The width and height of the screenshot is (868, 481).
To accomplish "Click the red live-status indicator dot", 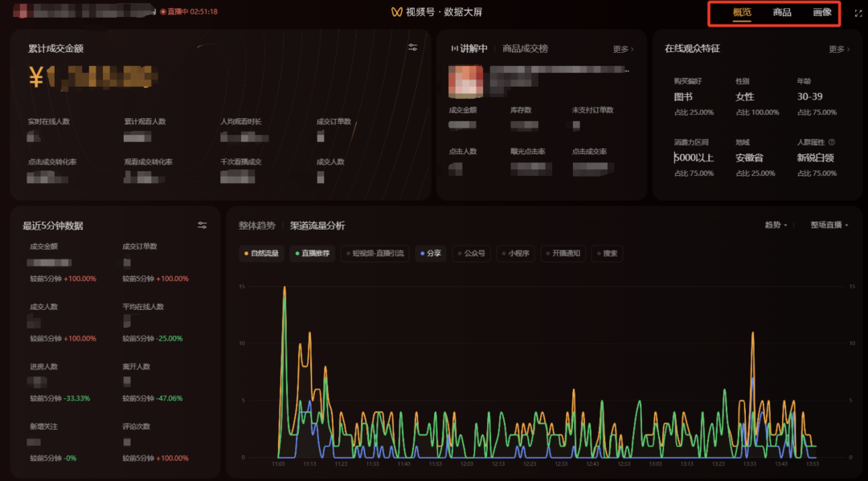I will pos(162,11).
